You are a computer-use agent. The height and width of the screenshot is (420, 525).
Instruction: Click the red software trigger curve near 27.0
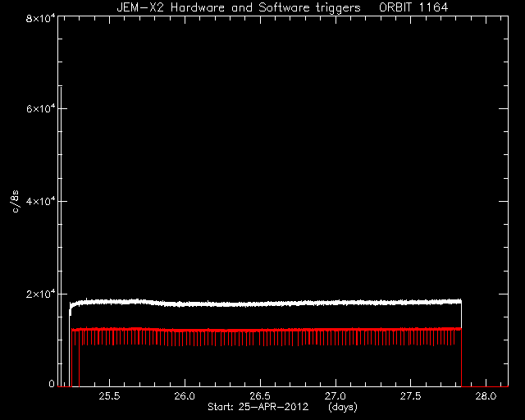pos(336,331)
